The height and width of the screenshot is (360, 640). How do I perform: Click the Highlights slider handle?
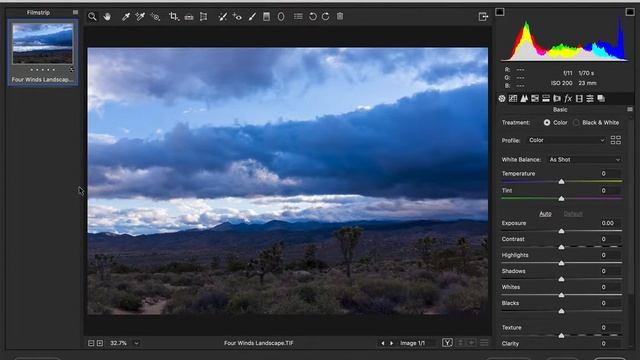click(x=561, y=263)
